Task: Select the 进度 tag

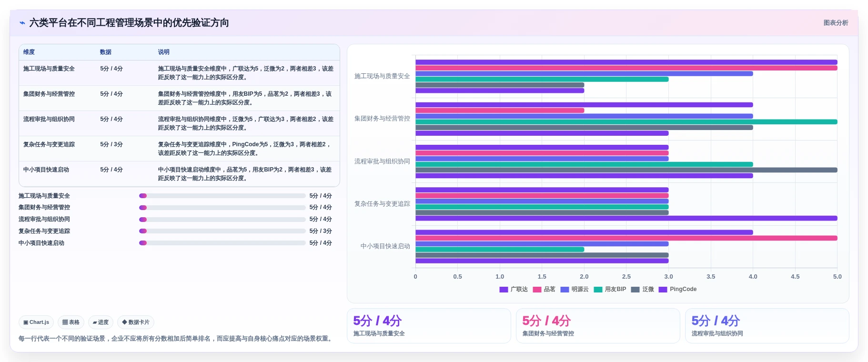Action: [x=101, y=322]
